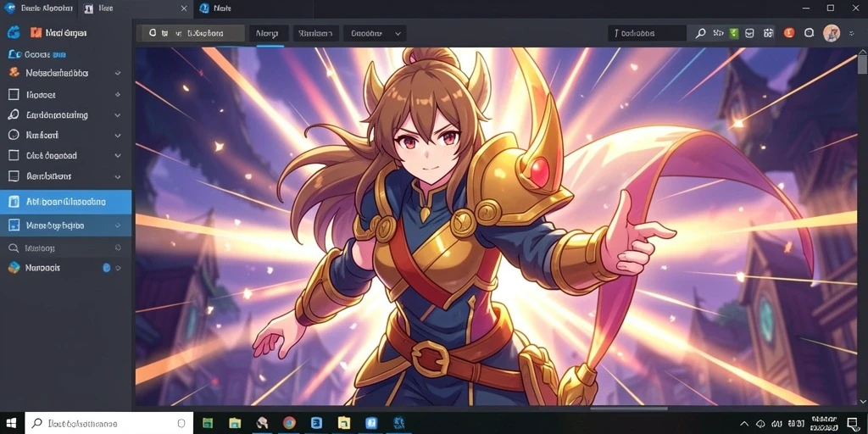
Task: Select the active underlined tab in the content toolbar
Action: tap(269, 33)
